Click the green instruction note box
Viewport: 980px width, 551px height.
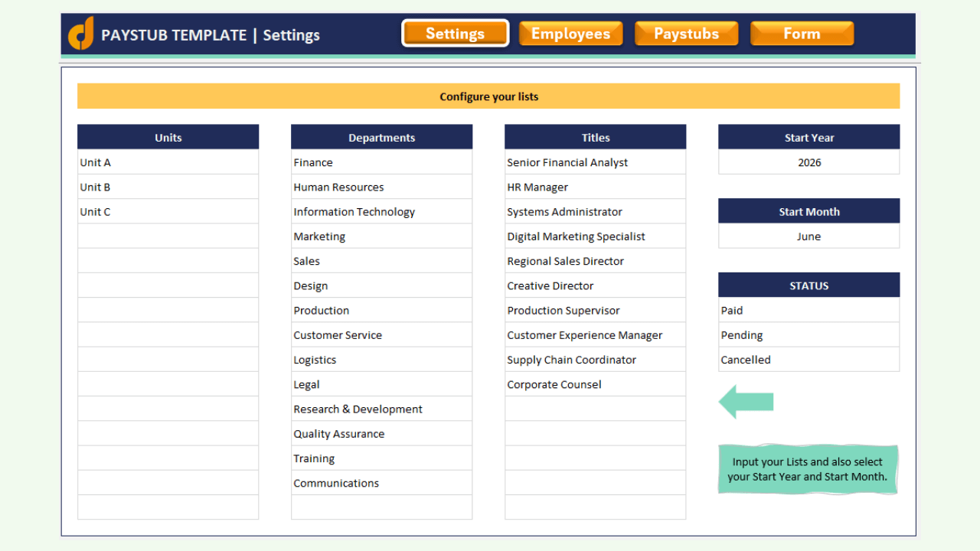click(x=808, y=468)
